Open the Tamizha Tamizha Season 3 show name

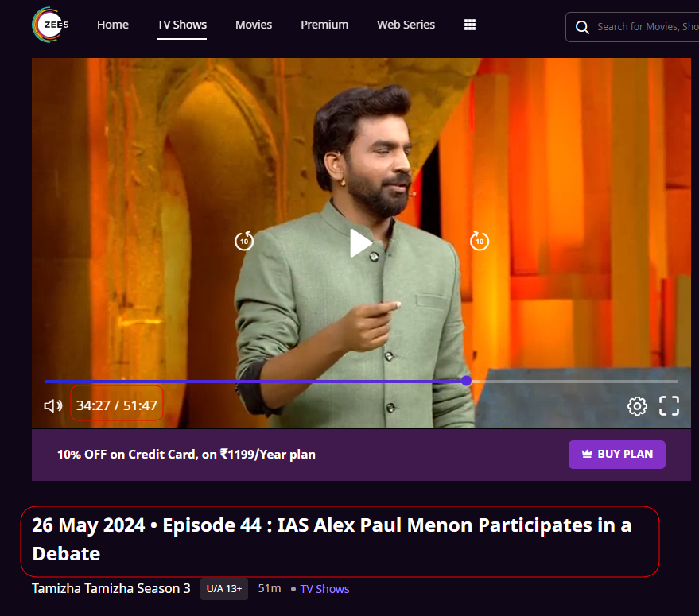click(x=111, y=588)
